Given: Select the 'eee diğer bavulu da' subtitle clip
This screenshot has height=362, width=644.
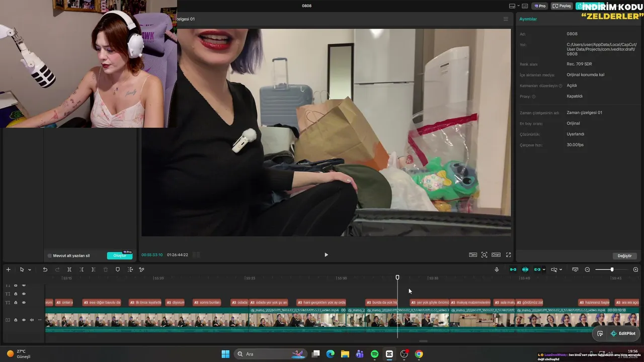Looking at the screenshot, I should tap(102, 302).
